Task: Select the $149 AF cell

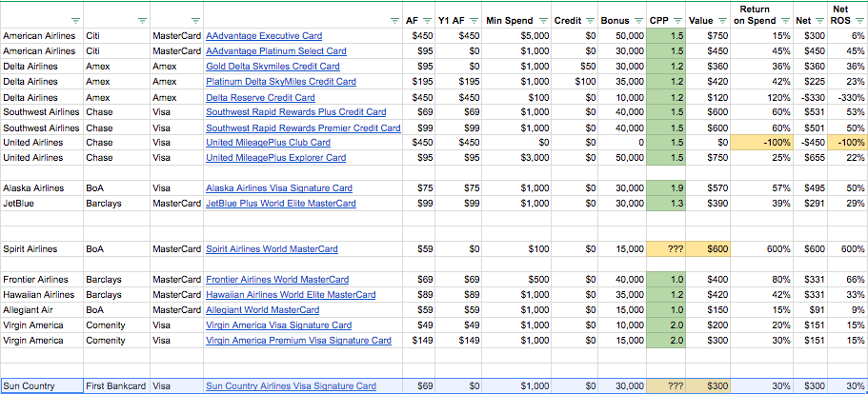Action: pos(419,341)
